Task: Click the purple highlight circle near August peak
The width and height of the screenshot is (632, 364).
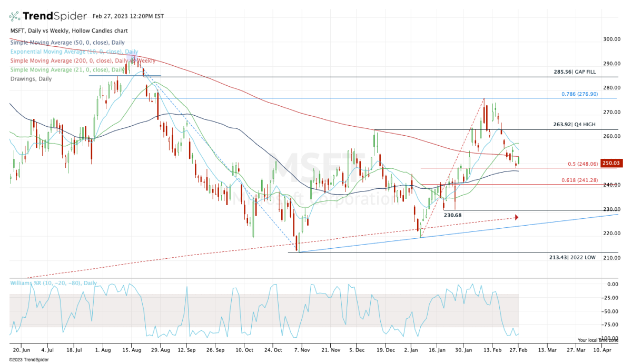Action: (x=131, y=58)
